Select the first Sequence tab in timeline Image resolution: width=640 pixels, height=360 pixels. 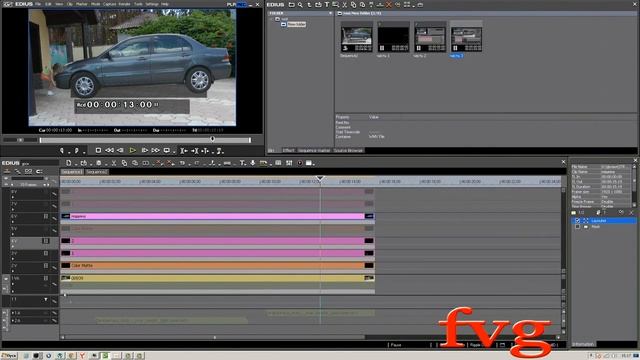click(72, 172)
